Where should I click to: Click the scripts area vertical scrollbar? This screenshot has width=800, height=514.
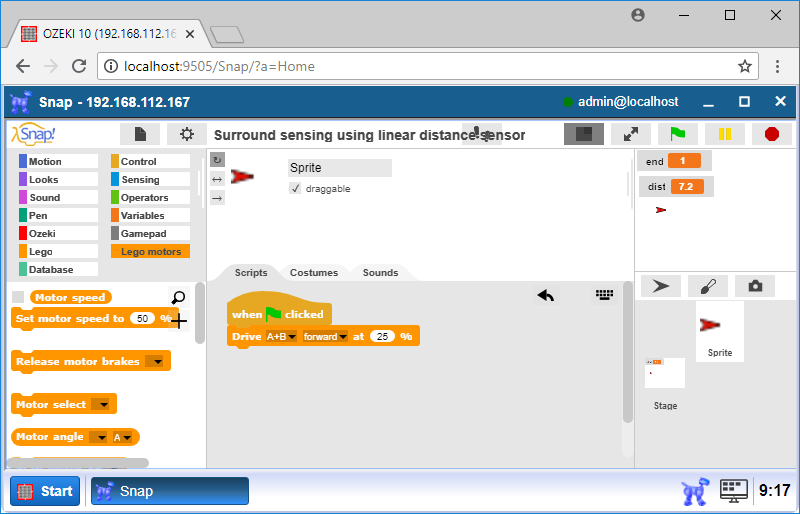point(628,352)
